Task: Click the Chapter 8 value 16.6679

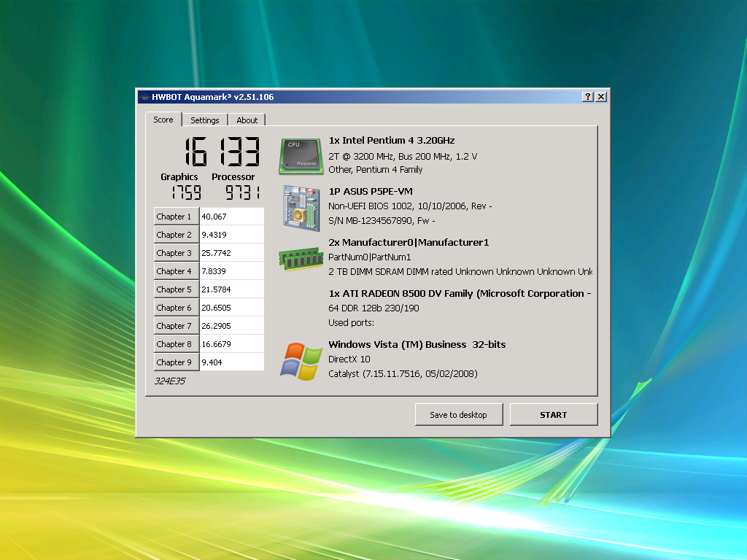Action: point(231,344)
